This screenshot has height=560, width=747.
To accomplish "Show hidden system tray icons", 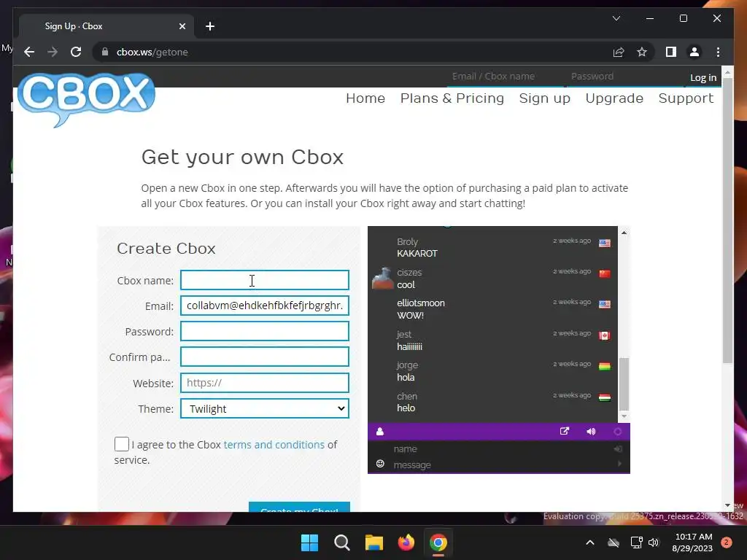I will point(589,542).
